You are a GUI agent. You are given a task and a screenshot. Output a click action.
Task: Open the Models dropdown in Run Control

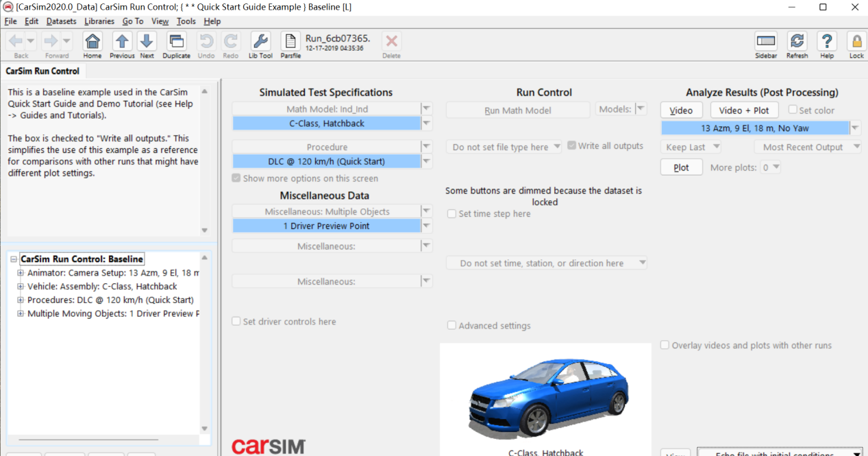[640, 110]
